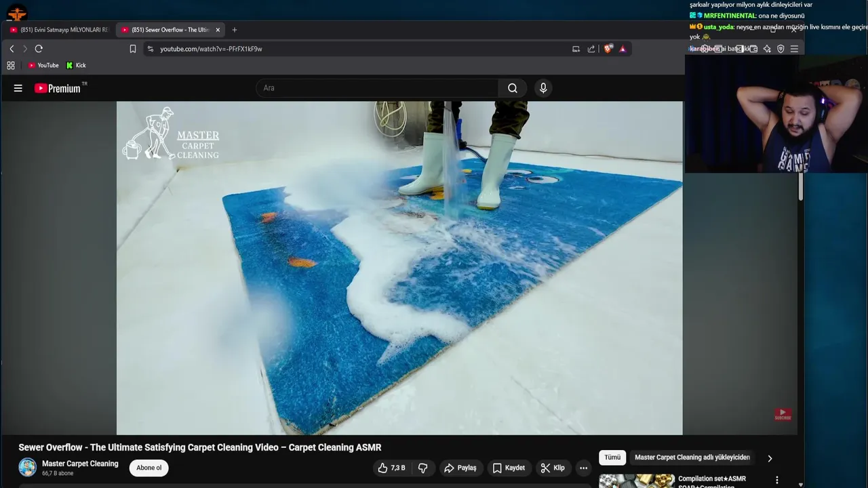
Task: Open options menu for Compilation set video
Action: click(x=777, y=480)
